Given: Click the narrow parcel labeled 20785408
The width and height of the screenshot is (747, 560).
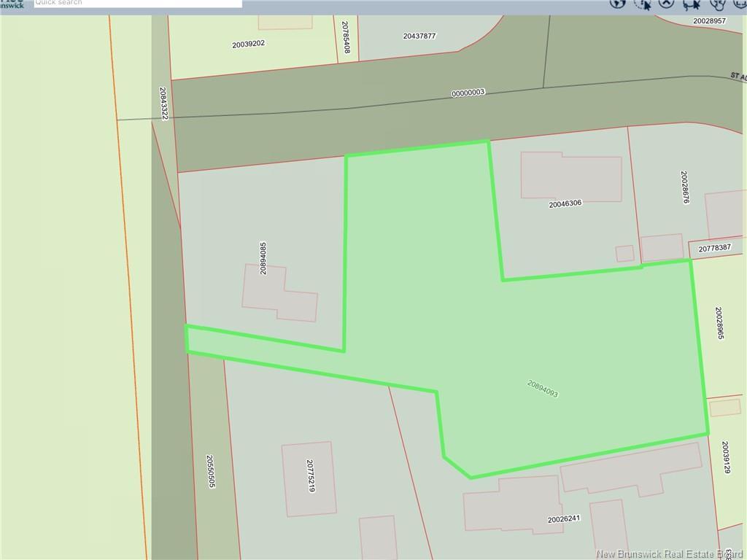Looking at the screenshot, I should tap(347, 36).
